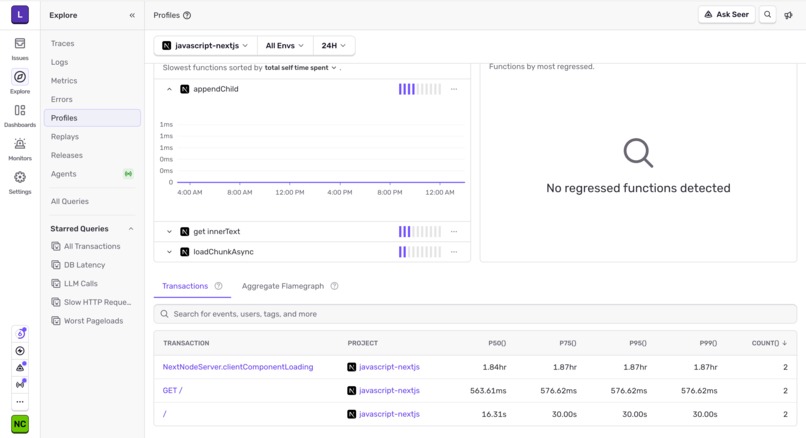Click the LLM Calls query icon
Screen dimensions: 806x438
56,283
